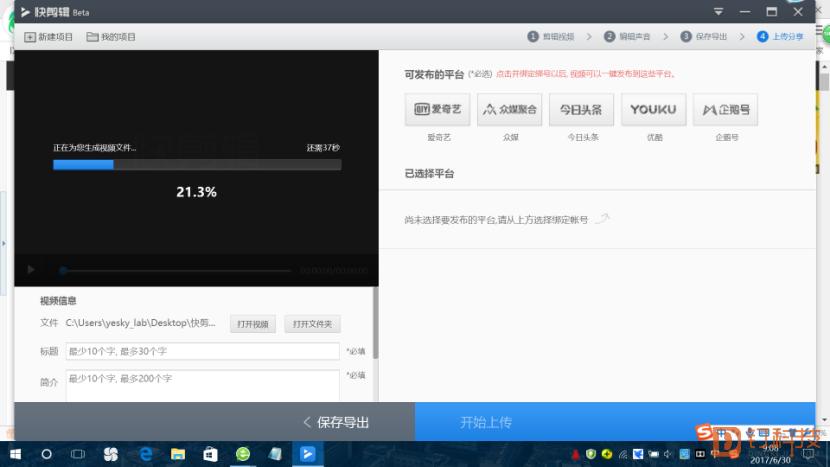Go to step 3 保存导出
This screenshot has height=467, width=830.
(704, 37)
